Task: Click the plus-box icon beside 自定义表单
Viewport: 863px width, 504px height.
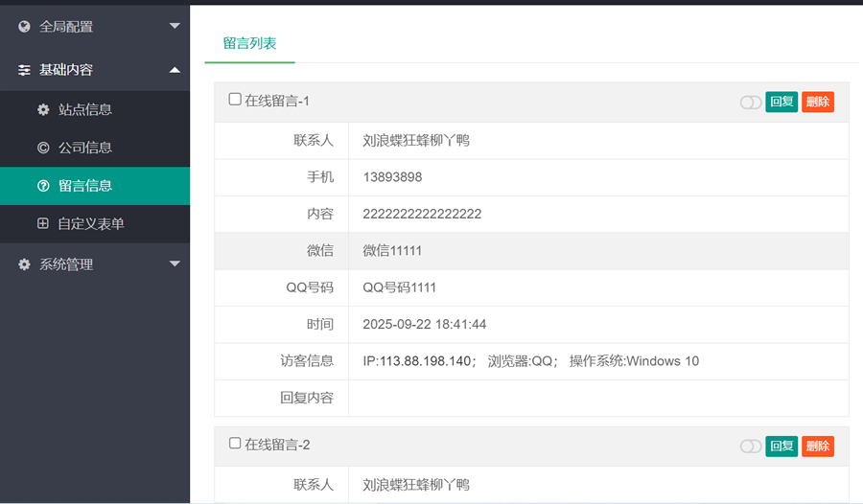Action: 43,223
